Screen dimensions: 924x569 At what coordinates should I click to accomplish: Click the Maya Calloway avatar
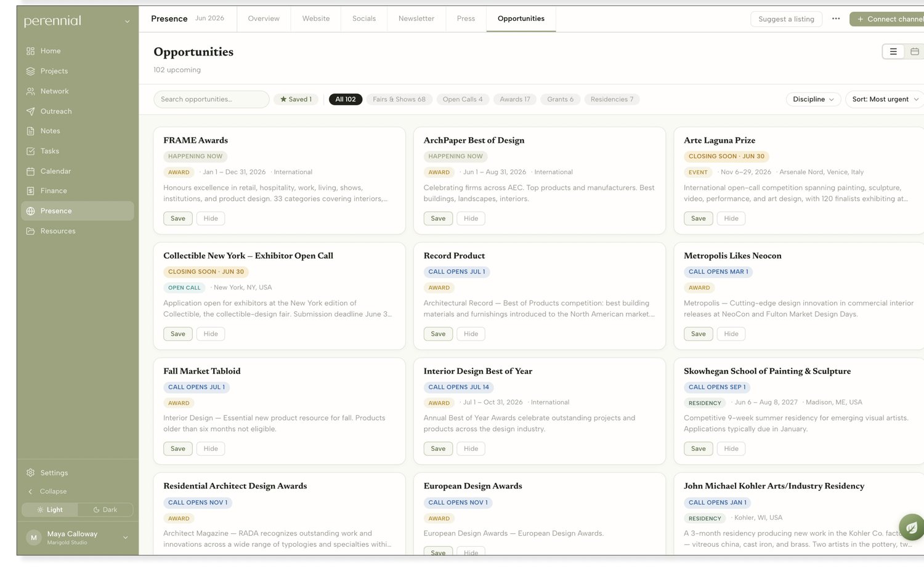point(34,538)
